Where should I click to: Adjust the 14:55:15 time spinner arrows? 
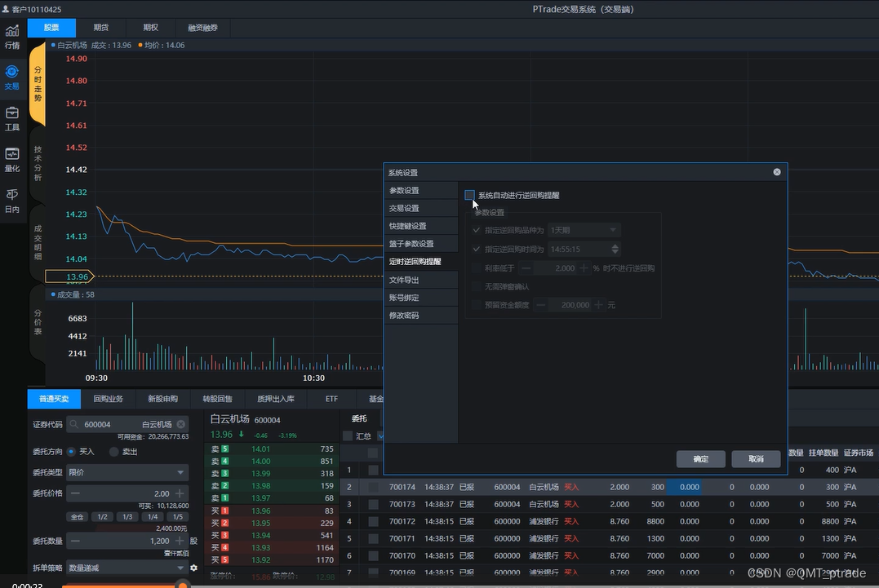click(615, 249)
